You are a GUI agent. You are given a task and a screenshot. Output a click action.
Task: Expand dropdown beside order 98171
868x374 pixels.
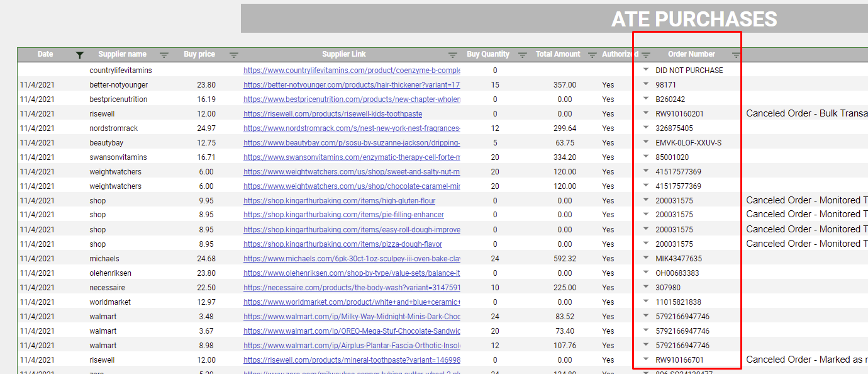pyautogui.click(x=646, y=84)
